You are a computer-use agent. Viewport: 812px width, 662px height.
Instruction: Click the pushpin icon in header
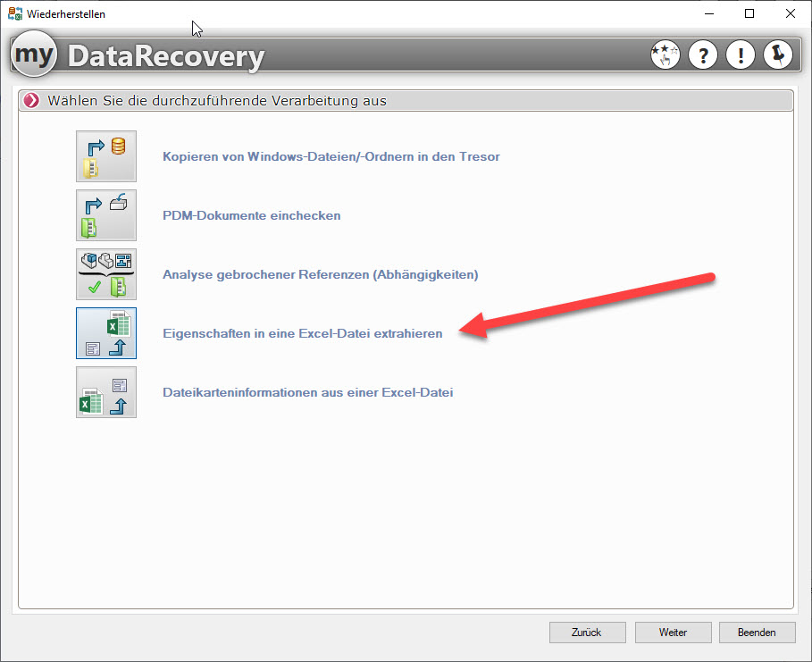point(778,54)
